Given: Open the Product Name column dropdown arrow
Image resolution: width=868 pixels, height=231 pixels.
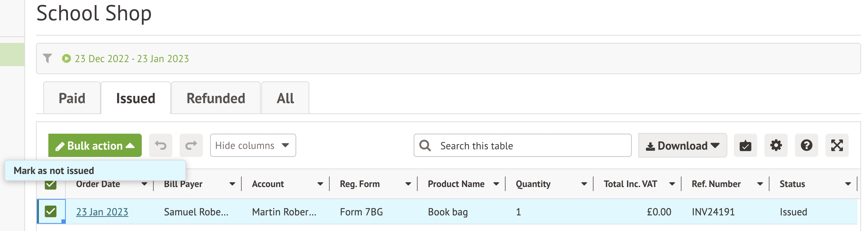Looking at the screenshot, I should pyautogui.click(x=496, y=184).
